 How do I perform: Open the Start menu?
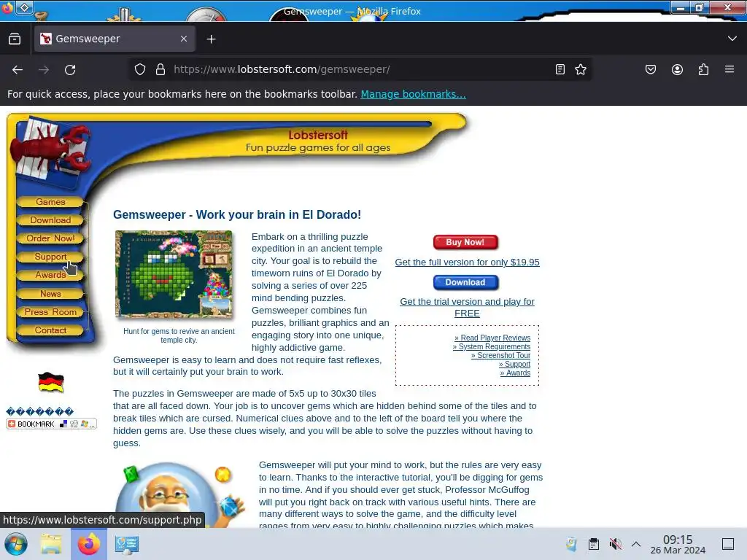pos(16,544)
